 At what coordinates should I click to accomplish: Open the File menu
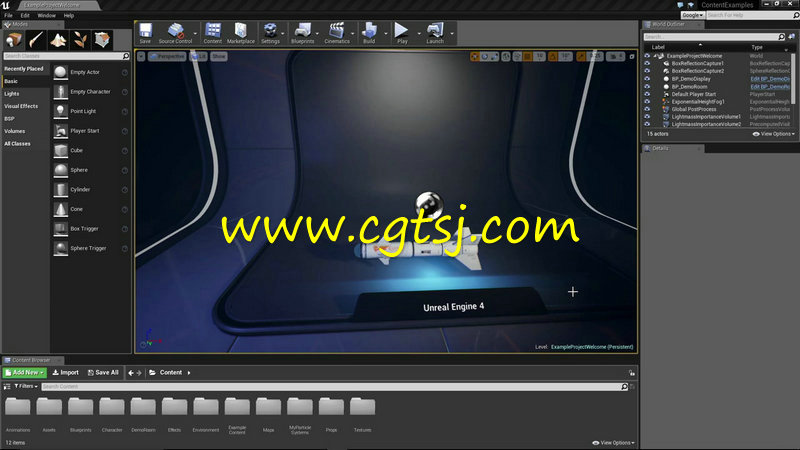[x=9, y=16]
